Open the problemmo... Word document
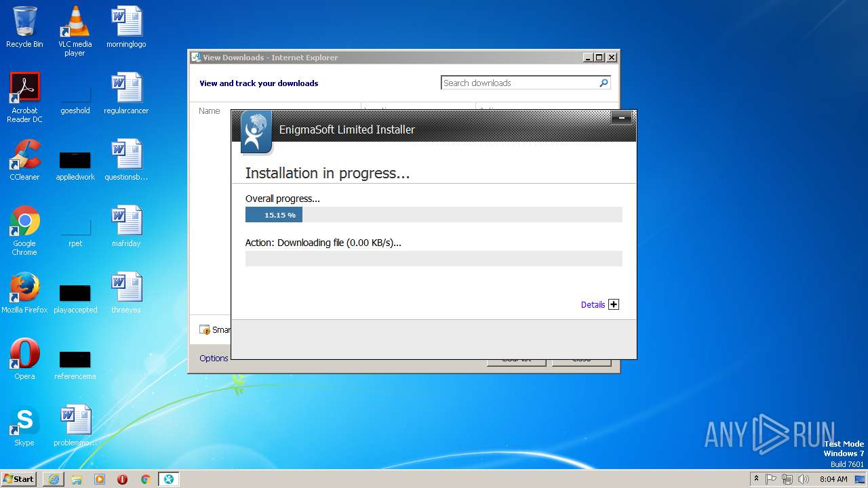This screenshot has width=868, height=488. click(75, 426)
